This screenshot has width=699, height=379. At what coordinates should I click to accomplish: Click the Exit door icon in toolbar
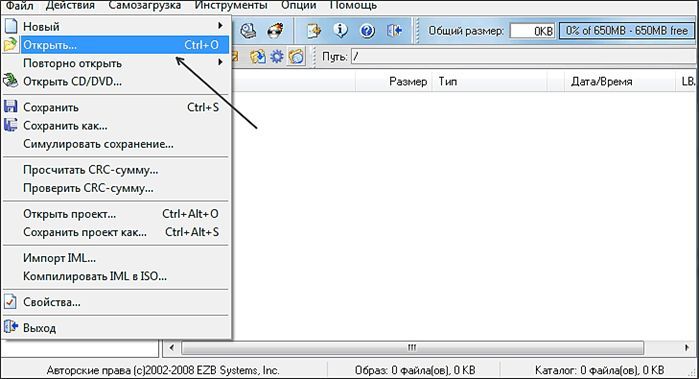click(x=394, y=31)
